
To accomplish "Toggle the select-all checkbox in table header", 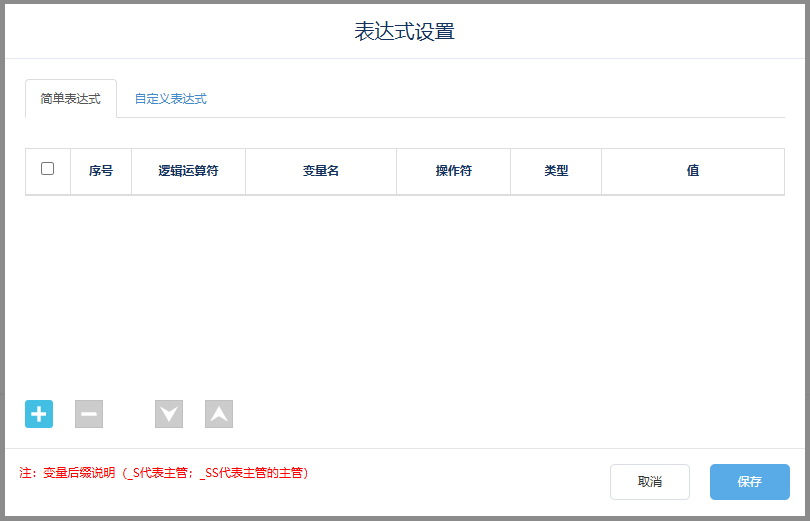I will (x=47, y=169).
